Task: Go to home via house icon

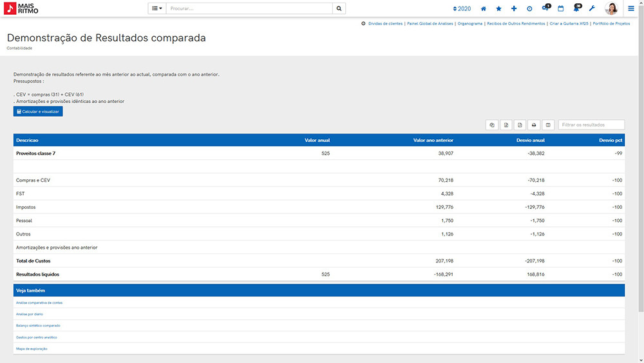Action: [484, 8]
